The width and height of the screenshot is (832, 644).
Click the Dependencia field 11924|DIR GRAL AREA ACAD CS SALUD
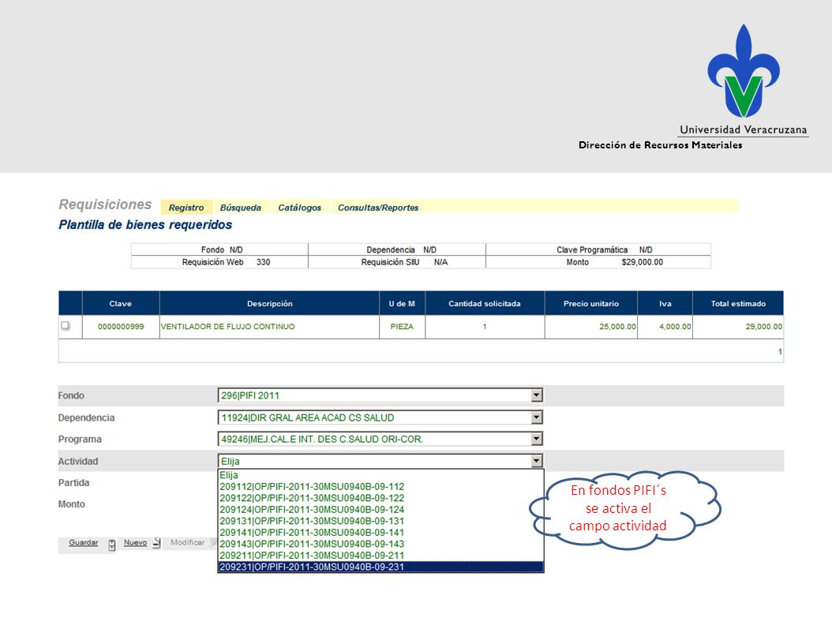pyautogui.click(x=380, y=417)
